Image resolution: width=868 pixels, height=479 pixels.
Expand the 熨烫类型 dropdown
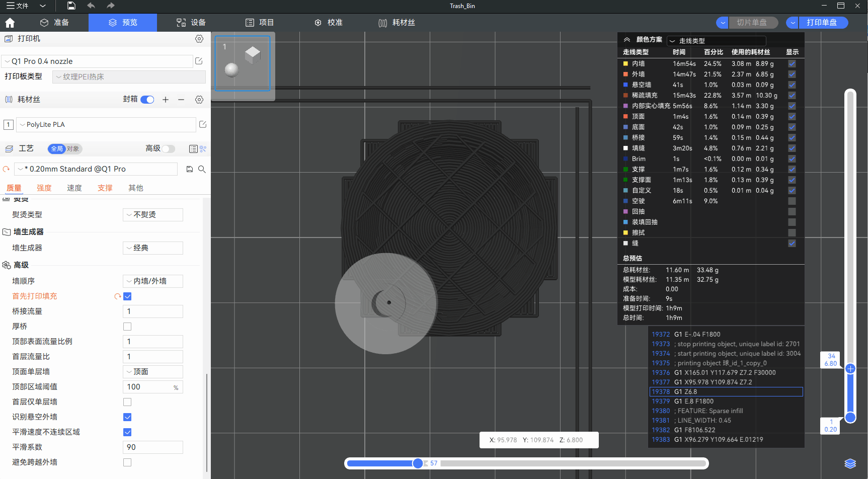pos(153,215)
